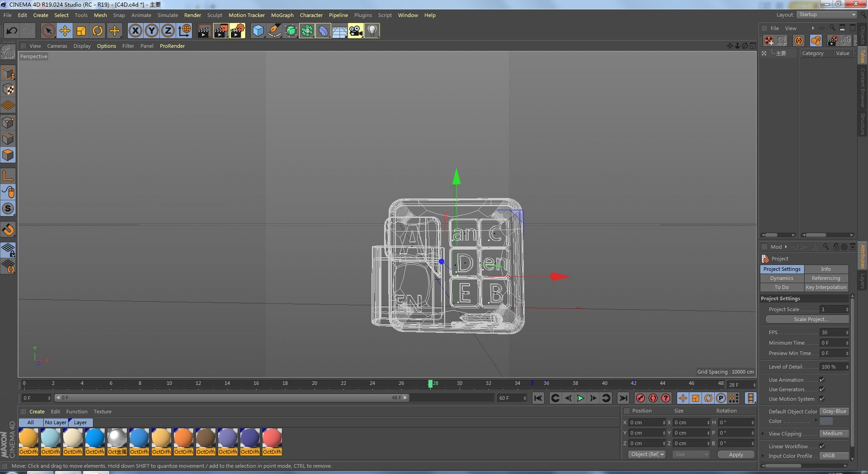Expand the Input Color Profile disclosure arrow
The height and width of the screenshot is (474, 868).
[x=763, y=456]
